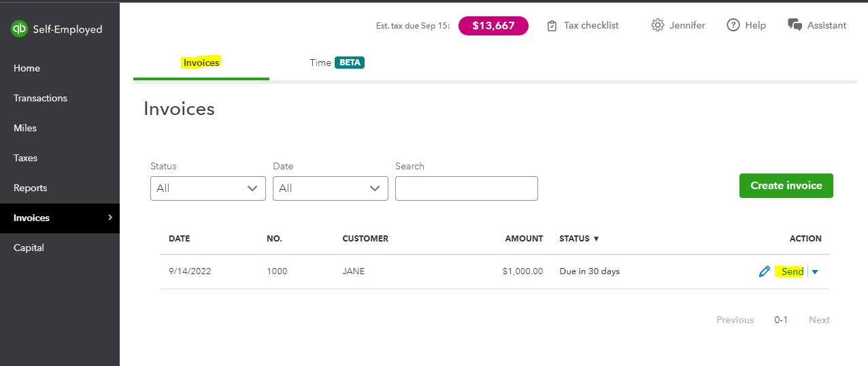The image size is (868, 366).
Task: Open the dropdown arrow beside Send
Action: point(815,271)
